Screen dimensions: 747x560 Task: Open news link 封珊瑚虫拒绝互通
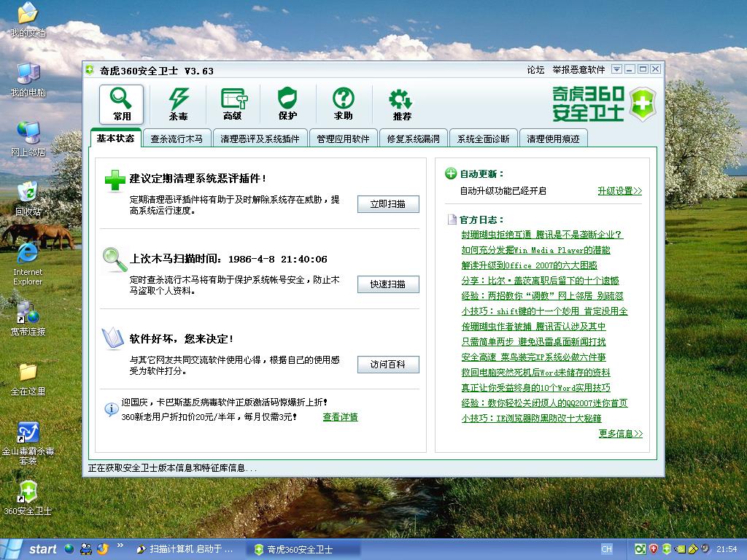pyautogui.click(x=542, y=234)
